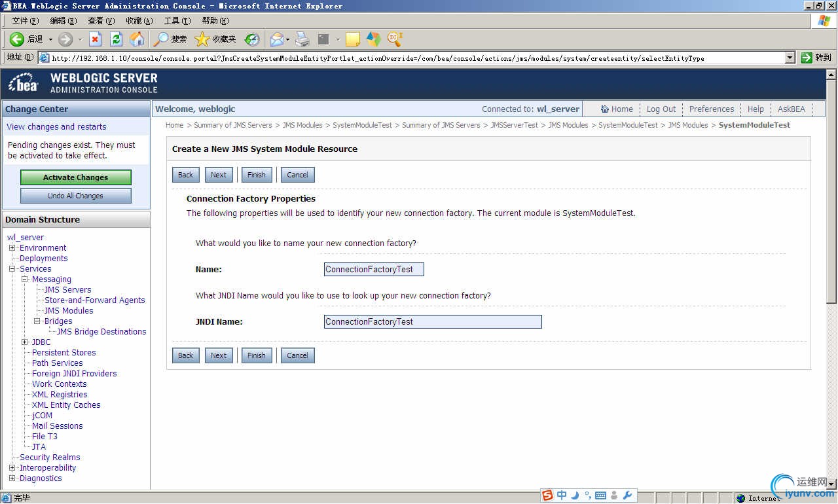The height and width of the screenshot is (504, 838).
Task: Click the bea logo in console header
Action: [24, 84]
